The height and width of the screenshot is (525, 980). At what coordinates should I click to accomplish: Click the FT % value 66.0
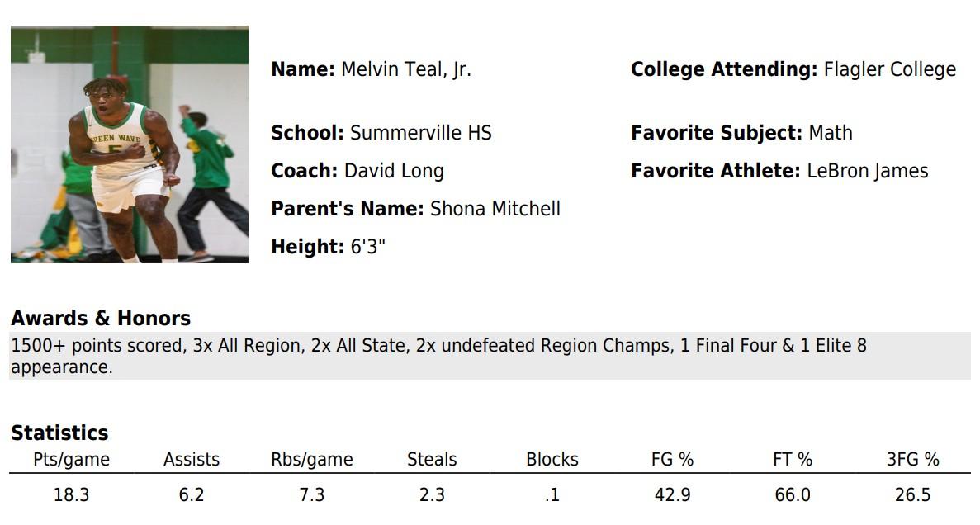point(793,495)
